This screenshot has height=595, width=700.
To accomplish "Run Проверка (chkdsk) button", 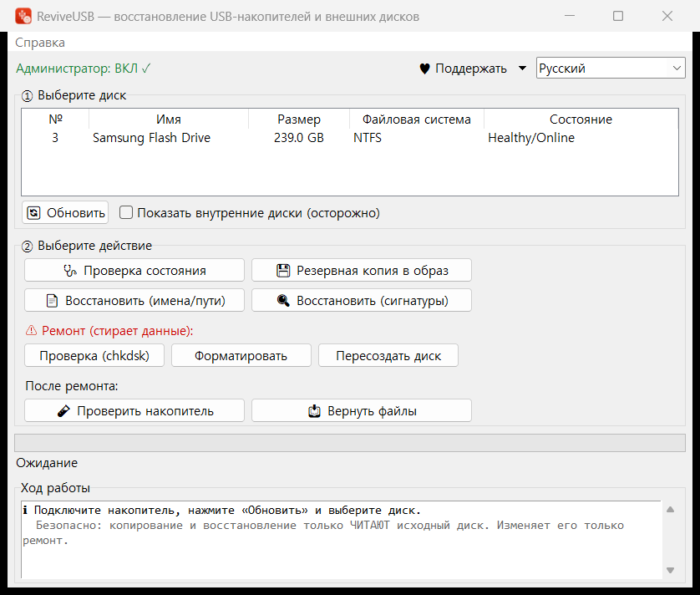I will pos(94,355).
